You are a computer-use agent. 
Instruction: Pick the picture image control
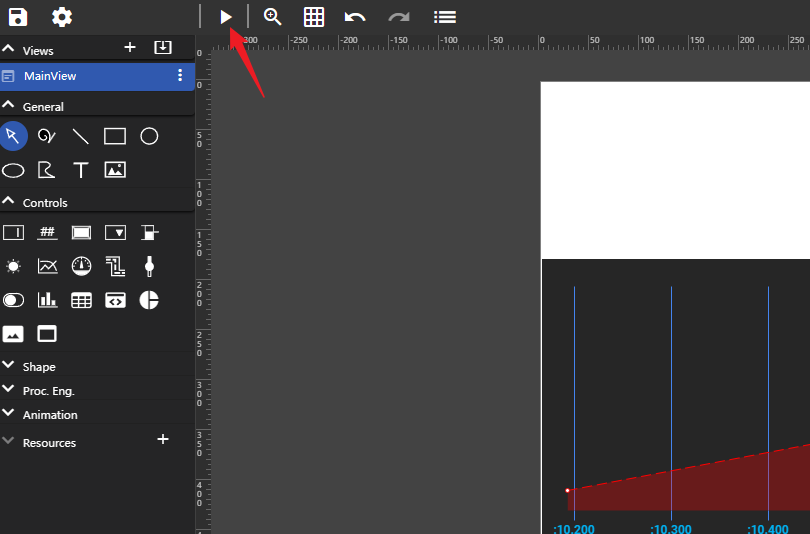pyautogui.click(x=13, y=334)
